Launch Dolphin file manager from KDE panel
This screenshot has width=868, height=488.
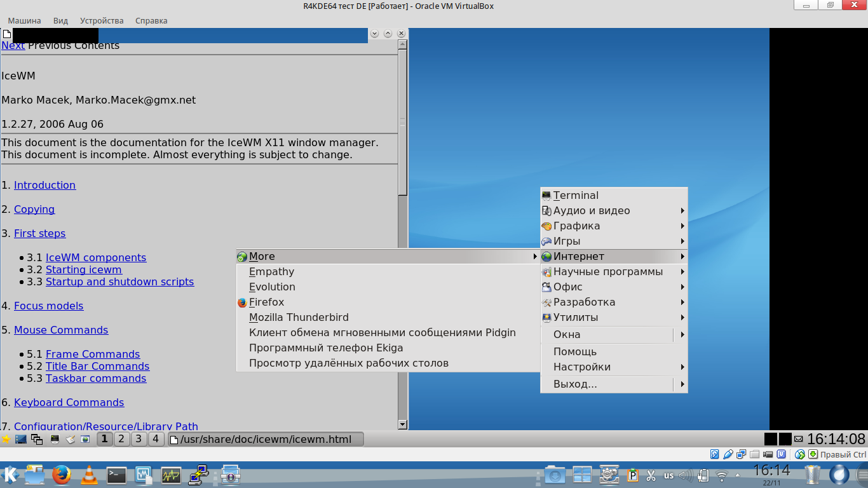pyautogui.click(x=34, y=475)
